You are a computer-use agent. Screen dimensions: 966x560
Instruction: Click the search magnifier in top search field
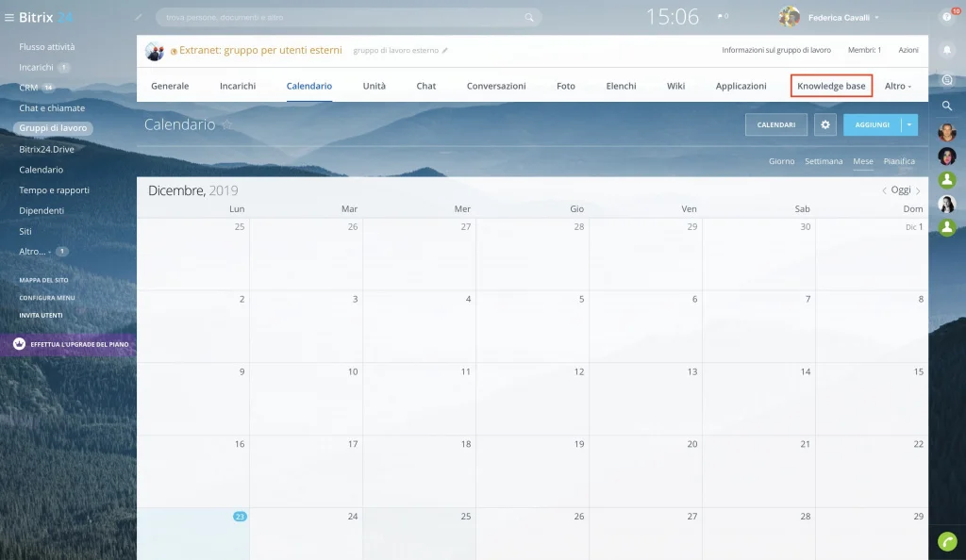(x=528, y=17)
